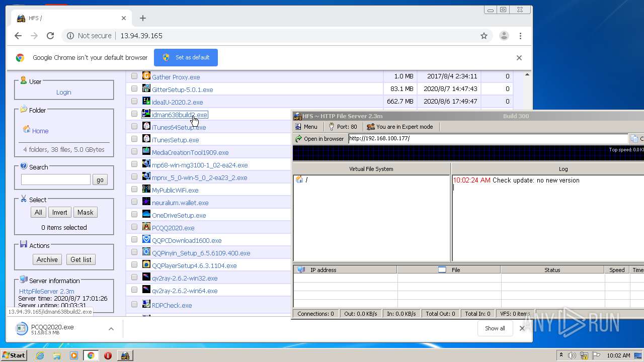Check the GitterSetup-5.0.1.exe checkbox

tap(134, 89)
